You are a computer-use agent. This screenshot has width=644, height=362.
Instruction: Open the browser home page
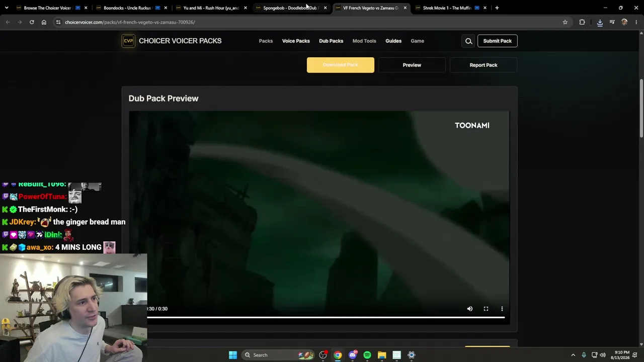point(44,22)
